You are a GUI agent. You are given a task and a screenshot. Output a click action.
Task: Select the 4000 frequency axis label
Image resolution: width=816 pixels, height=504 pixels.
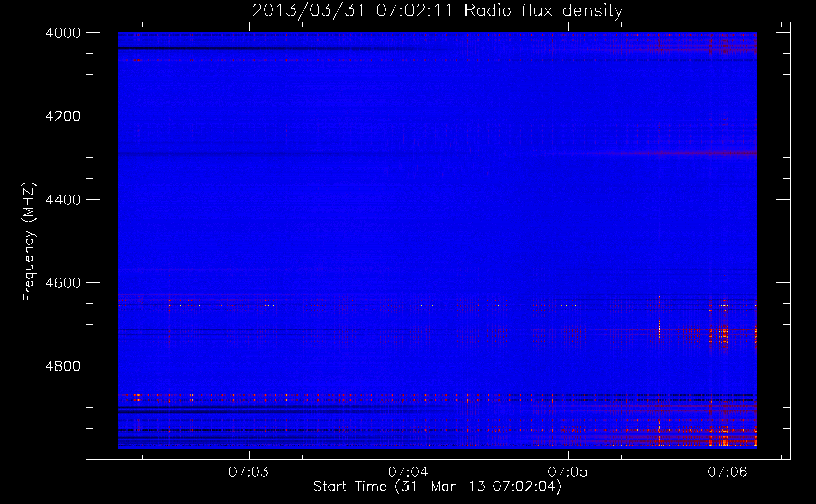tap(63, 33)
